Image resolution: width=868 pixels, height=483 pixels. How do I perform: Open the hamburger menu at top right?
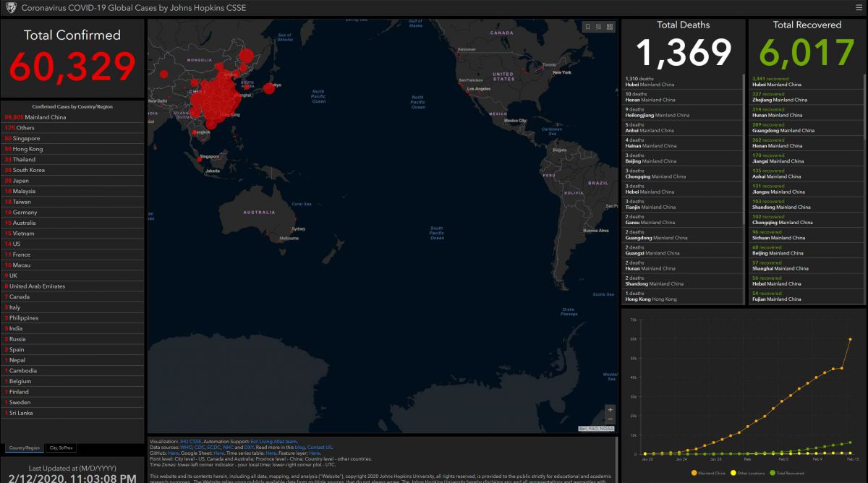coord(858,7)
